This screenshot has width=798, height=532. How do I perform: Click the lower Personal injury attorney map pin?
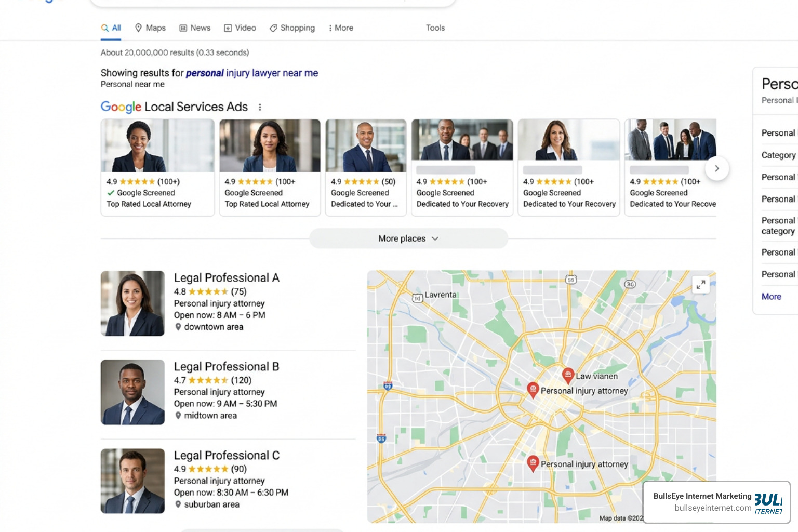[x=533, y=463]
